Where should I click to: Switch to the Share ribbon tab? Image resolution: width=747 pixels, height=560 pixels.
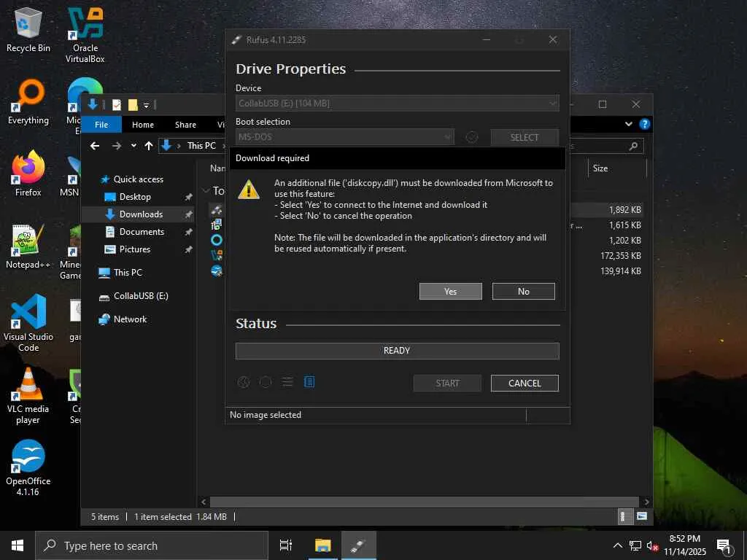pos(185,125)
